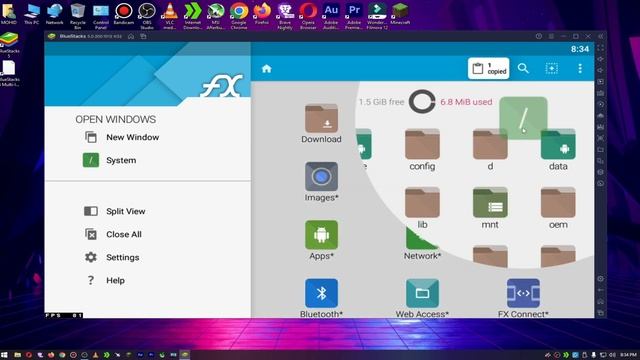
Task: Open the lib folder
Action: pyautogui.click(x=422, y=208)
